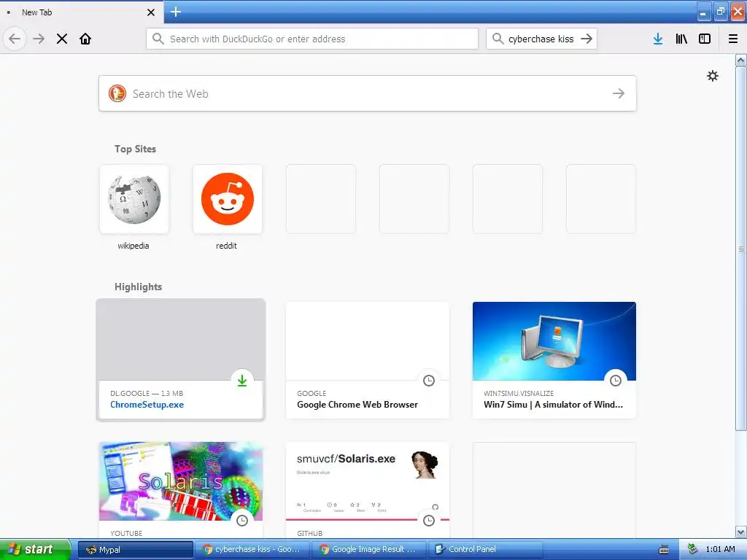The width and height of the screenshot is (747, 560).
Task: Click green download icon on ChromeSetup card
Action: click(x=242, y=380)
